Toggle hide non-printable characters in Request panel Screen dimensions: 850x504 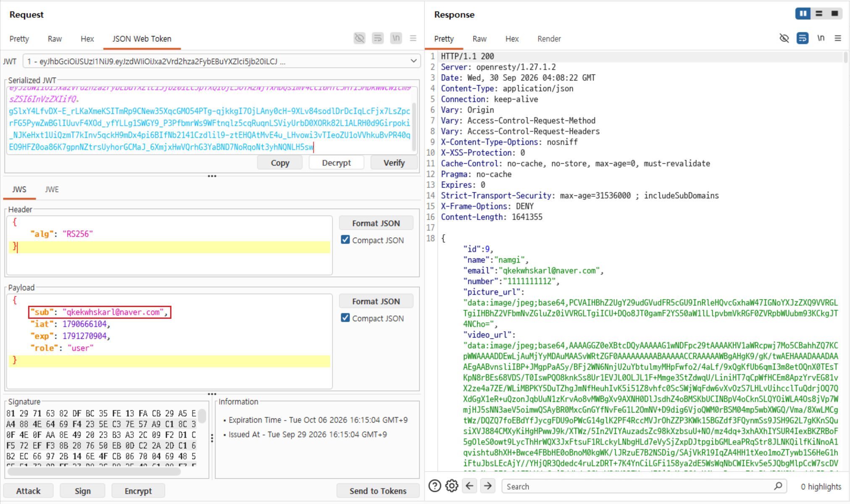click(359, 38)
